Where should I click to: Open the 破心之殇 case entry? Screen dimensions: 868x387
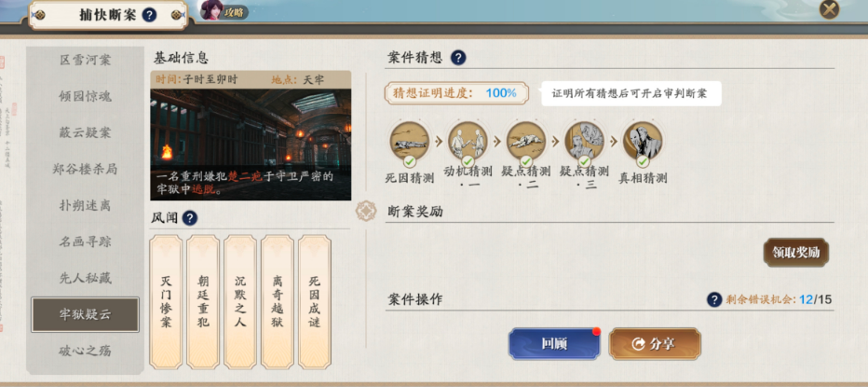pos(86,351)
